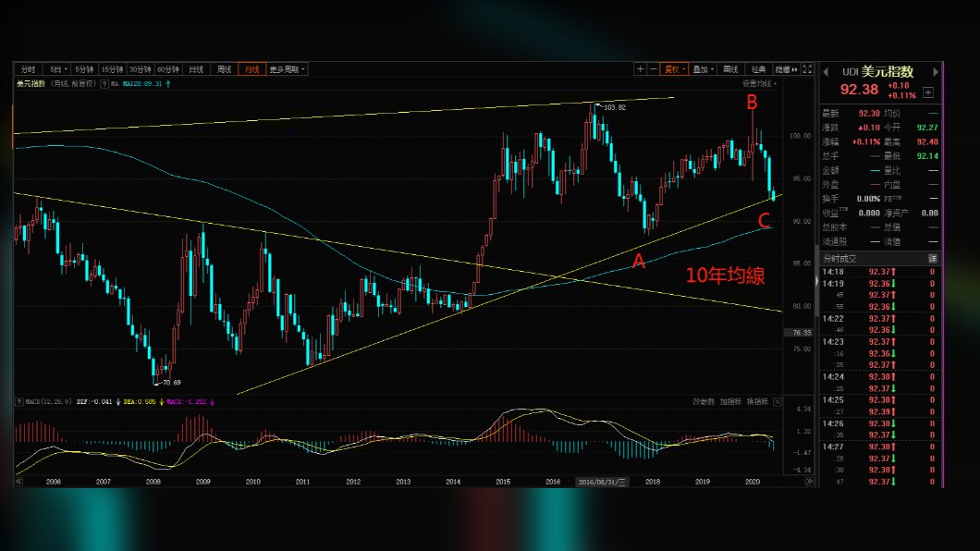
Task: Click the 92.38 latest price
Action: [859, 90]
